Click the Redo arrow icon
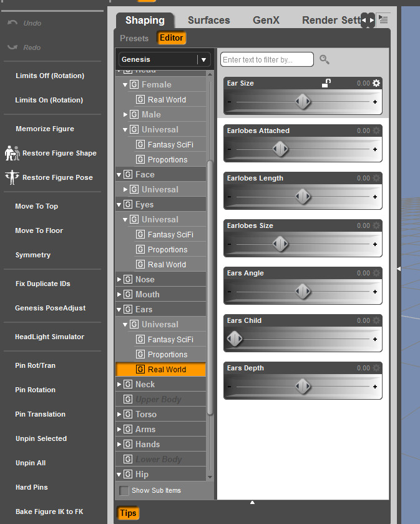 point(12,47)
